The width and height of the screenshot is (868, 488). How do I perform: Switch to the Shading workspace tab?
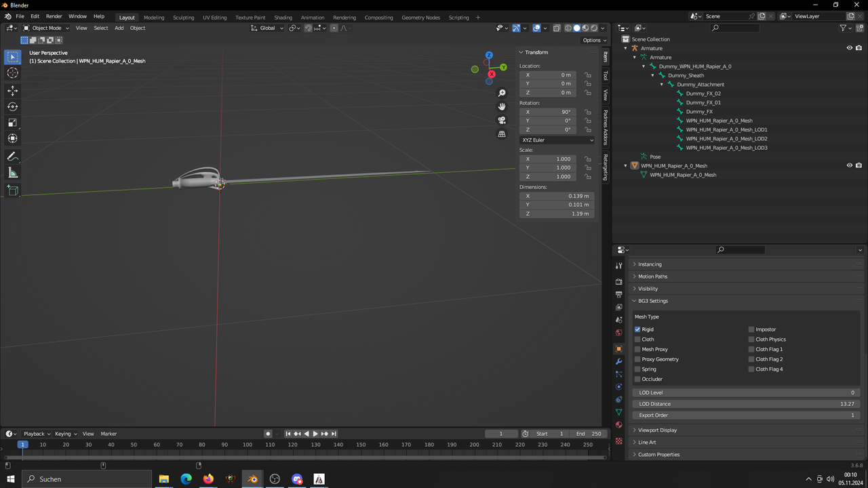pos(283,17)
